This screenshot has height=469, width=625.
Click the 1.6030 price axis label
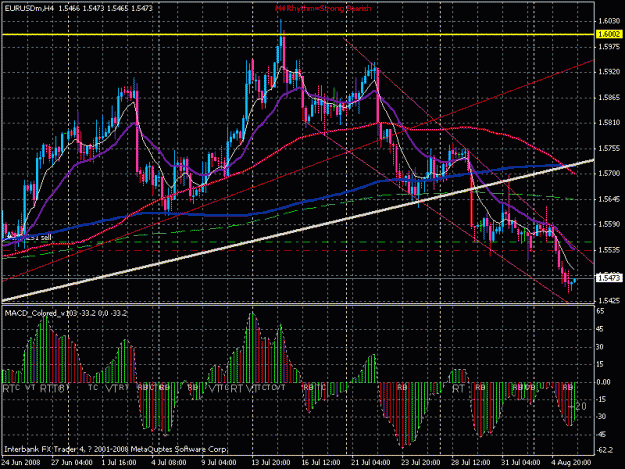pos(609,21)
